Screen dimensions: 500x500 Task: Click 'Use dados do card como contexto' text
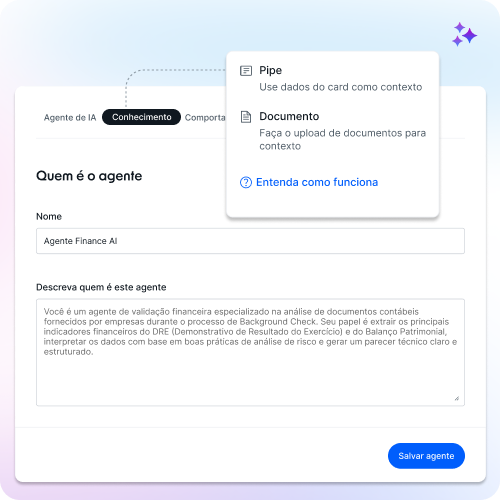click(341, 87)
